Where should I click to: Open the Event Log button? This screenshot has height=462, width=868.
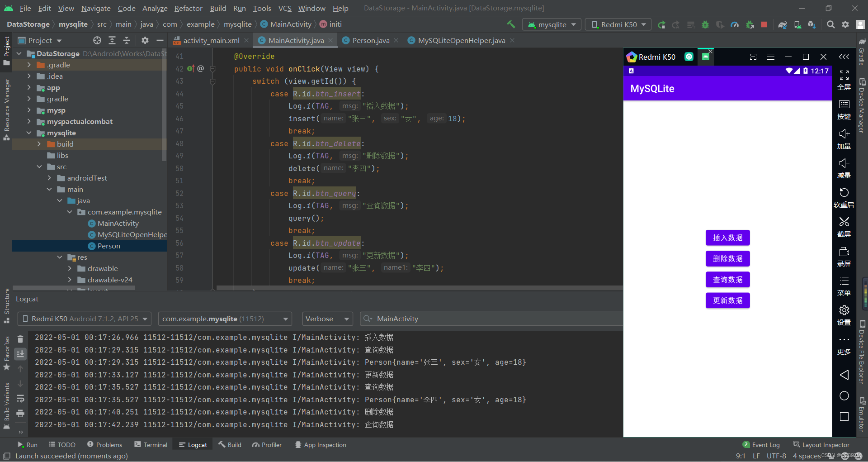(761, 445)
